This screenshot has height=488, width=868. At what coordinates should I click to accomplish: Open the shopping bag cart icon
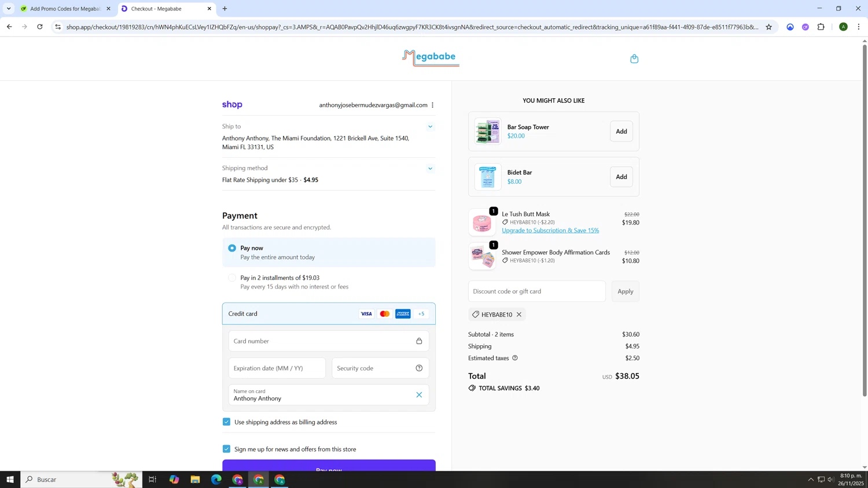[x=634, y=58]
